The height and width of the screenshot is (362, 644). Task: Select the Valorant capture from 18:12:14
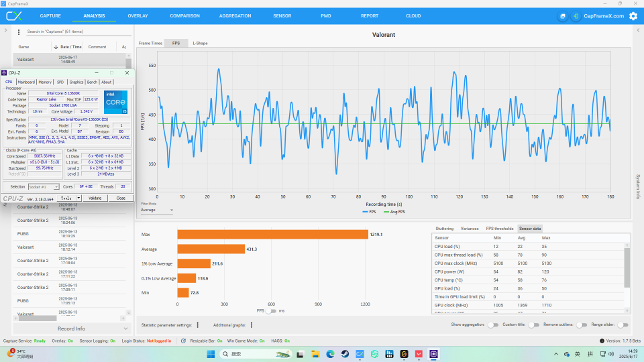tap(69, 247)
